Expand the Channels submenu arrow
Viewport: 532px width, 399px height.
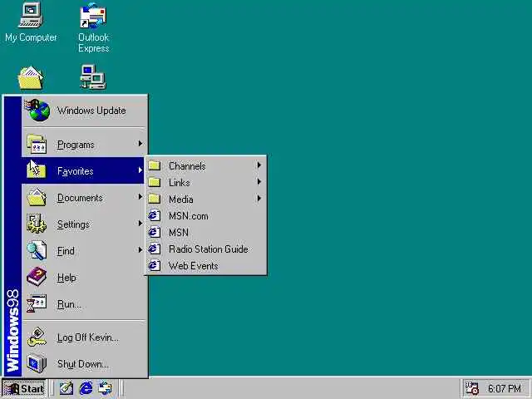pyautogui.click(x=259, y=165)
